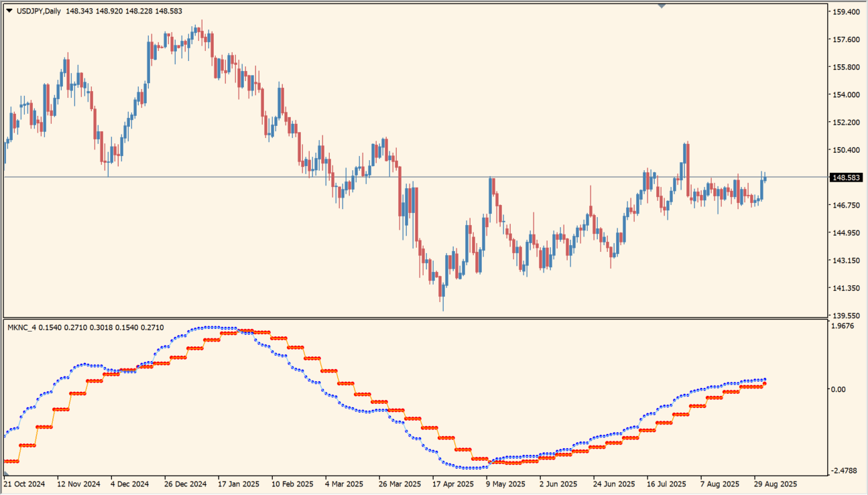868x495 pixels.
Task: Click the 152.200 price axis label
Action: (846, 122)
